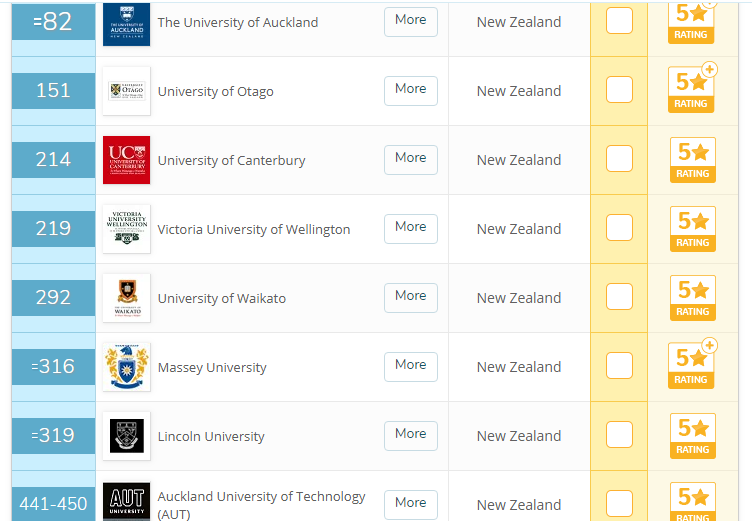Click More button for Victoria University of Wellington
The image size is (752, 521).
tap(410, 228)
